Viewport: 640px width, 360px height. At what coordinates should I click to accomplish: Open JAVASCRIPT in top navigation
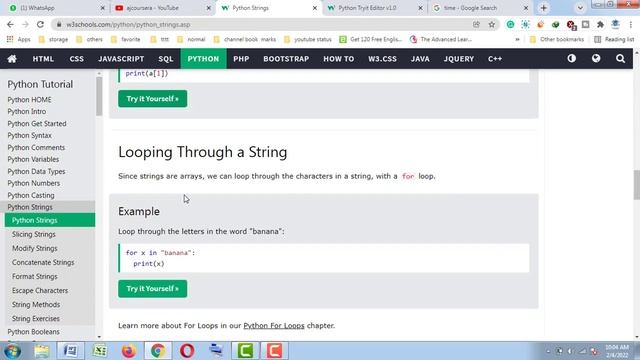(x=121, y=59)
